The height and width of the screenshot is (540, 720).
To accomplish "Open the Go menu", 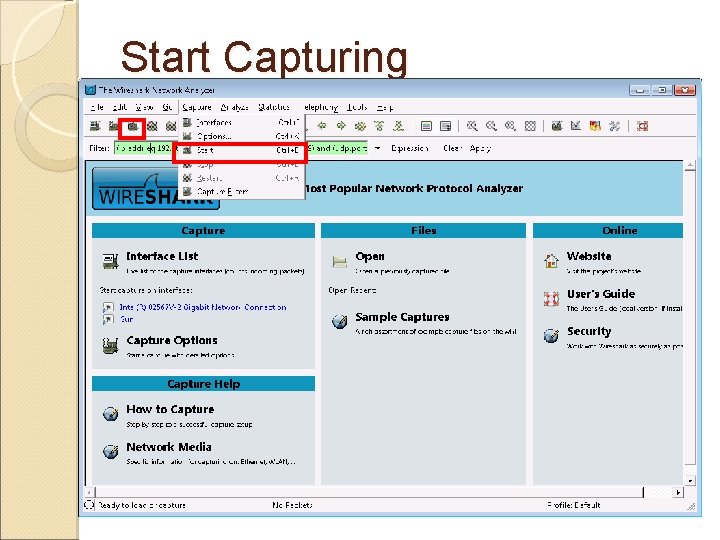I will [167, 107].
